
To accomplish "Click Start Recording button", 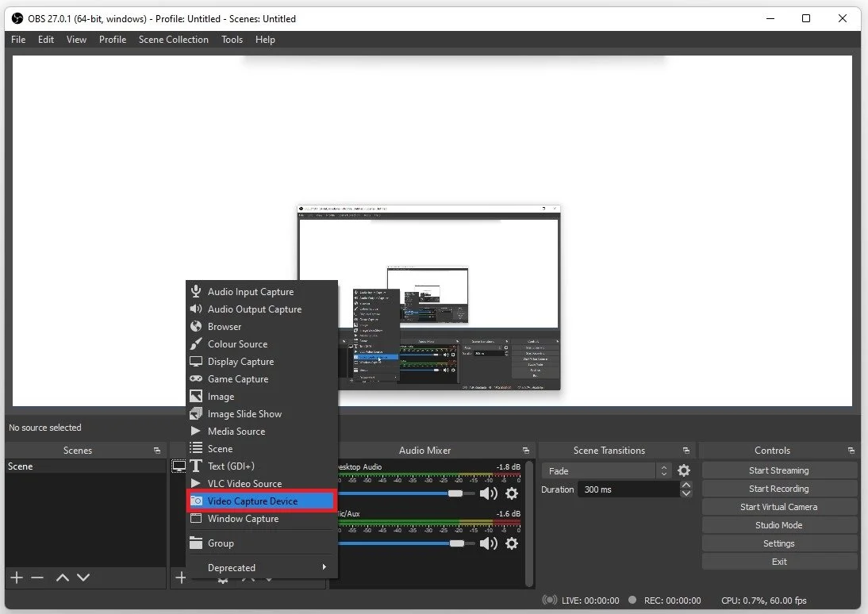I will click(x=779, y=489).
